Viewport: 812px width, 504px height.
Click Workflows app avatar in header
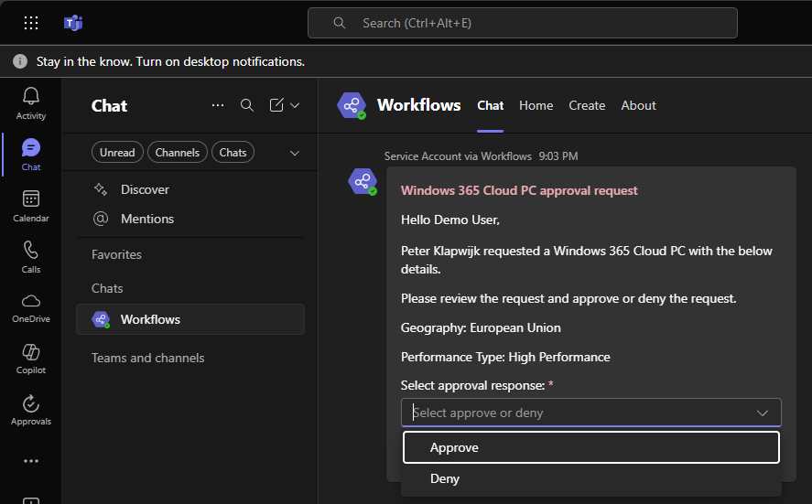[x=352, y=105]
